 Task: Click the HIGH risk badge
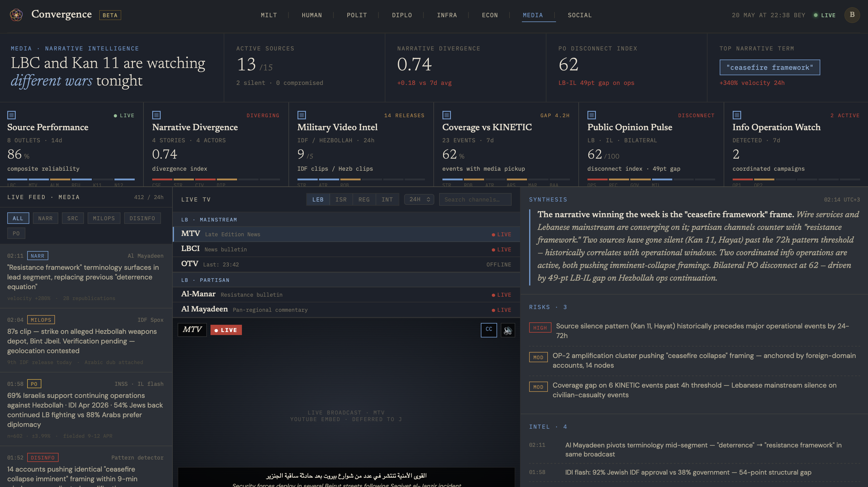540,327
